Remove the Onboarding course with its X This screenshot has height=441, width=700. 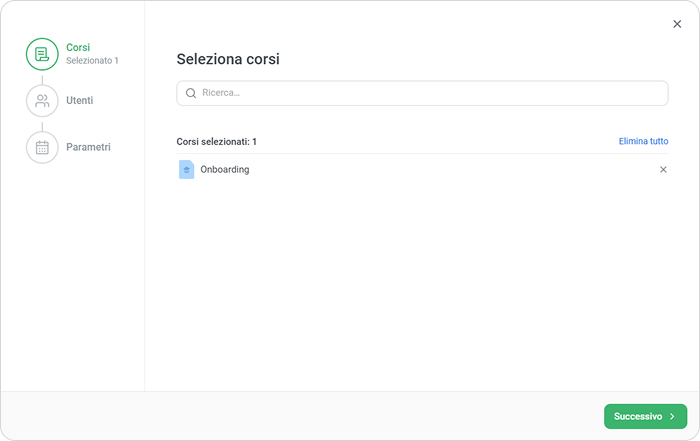coord(663,169)
